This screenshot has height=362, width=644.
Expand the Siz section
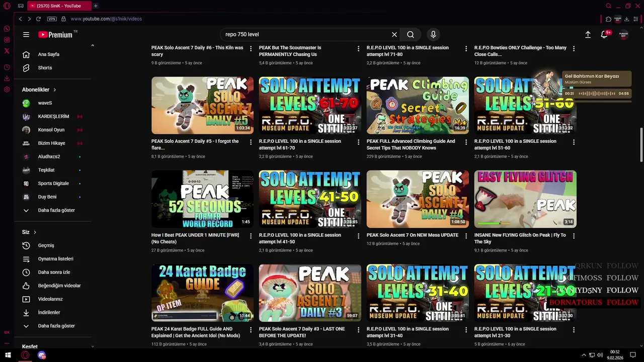pyautogui.click(x=29, y=232)
